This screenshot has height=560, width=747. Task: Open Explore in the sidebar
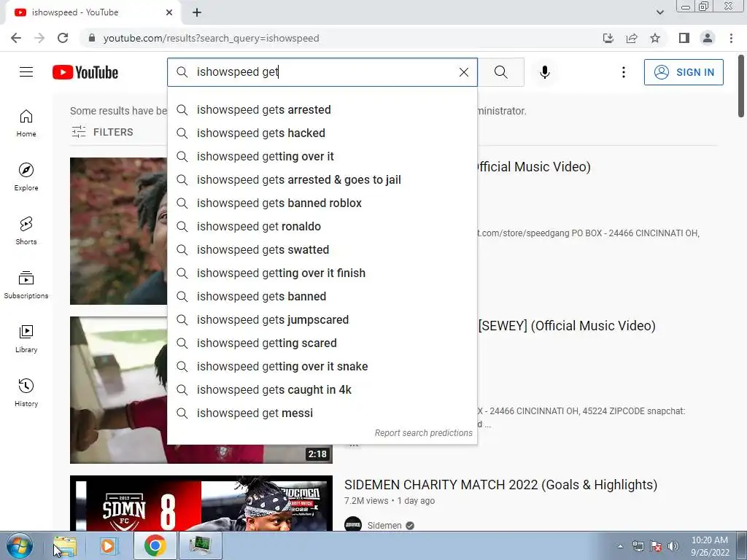[26, 177]
